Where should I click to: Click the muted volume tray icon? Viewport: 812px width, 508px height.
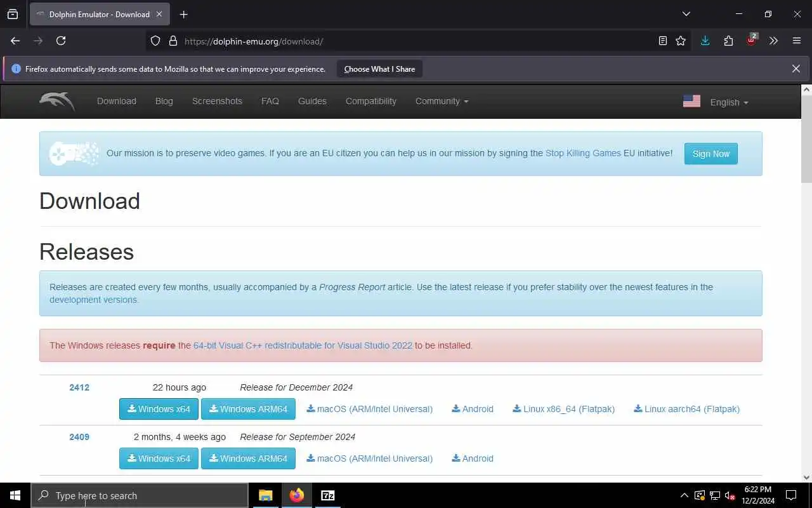(x=730, y=495)
